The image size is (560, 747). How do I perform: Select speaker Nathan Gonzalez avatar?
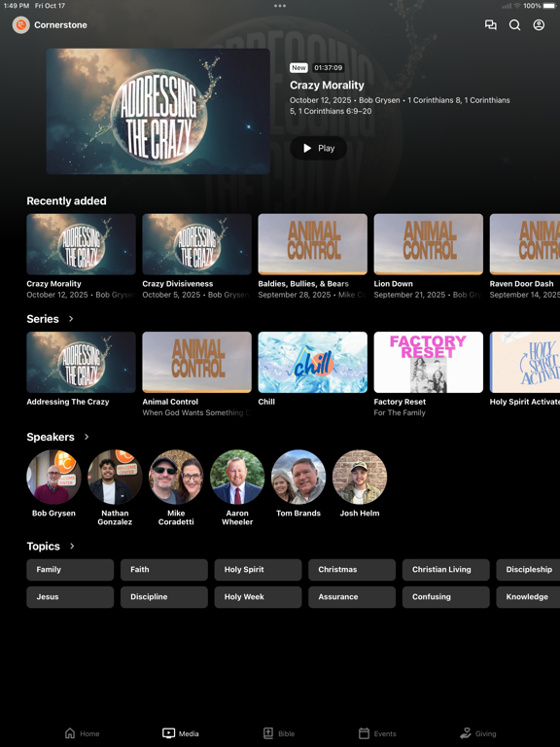[x=115, y=477]
